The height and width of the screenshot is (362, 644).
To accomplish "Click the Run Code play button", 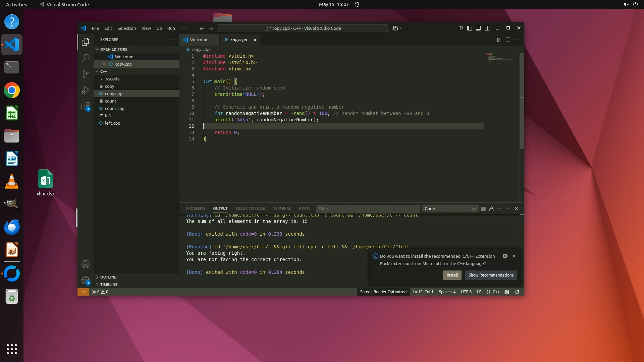I will point(499,40).
